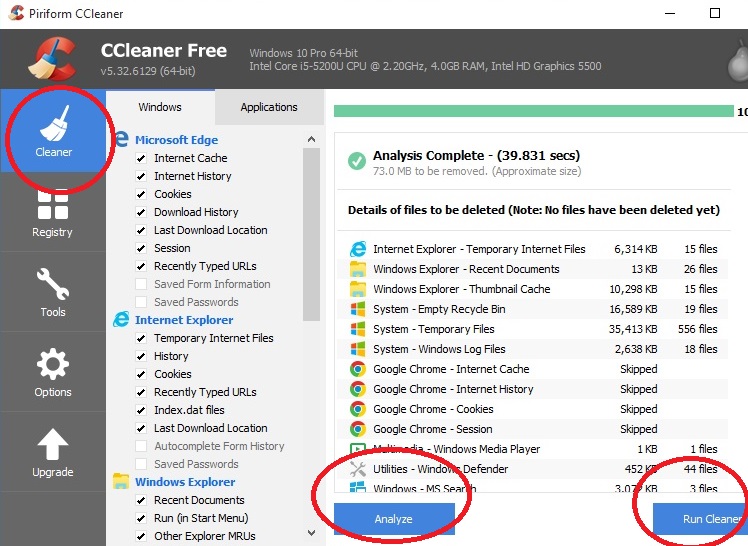The image size is (748, 546).
Task: Open the Cleaner section in sidebar
Action: coord(53,131)
